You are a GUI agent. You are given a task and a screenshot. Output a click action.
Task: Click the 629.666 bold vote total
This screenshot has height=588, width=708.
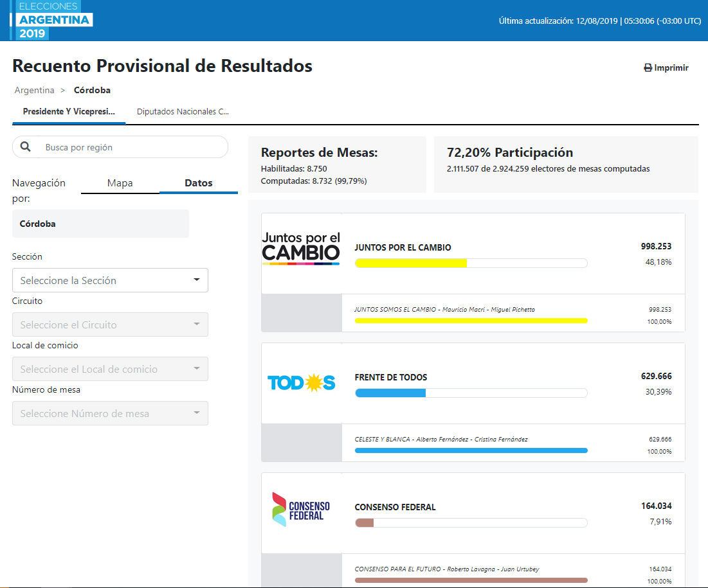point(656,376)
